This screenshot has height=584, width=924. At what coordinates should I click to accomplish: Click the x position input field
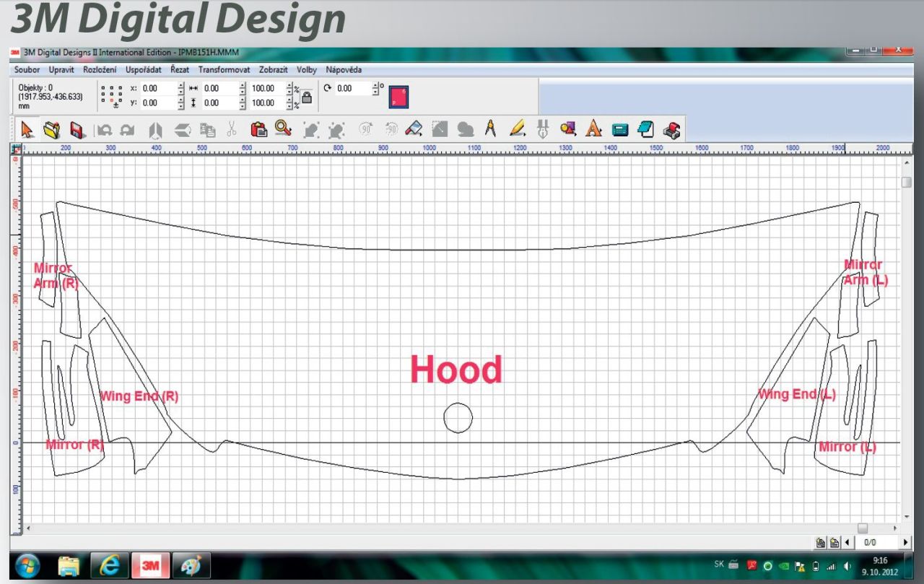(x=158, y=88)
